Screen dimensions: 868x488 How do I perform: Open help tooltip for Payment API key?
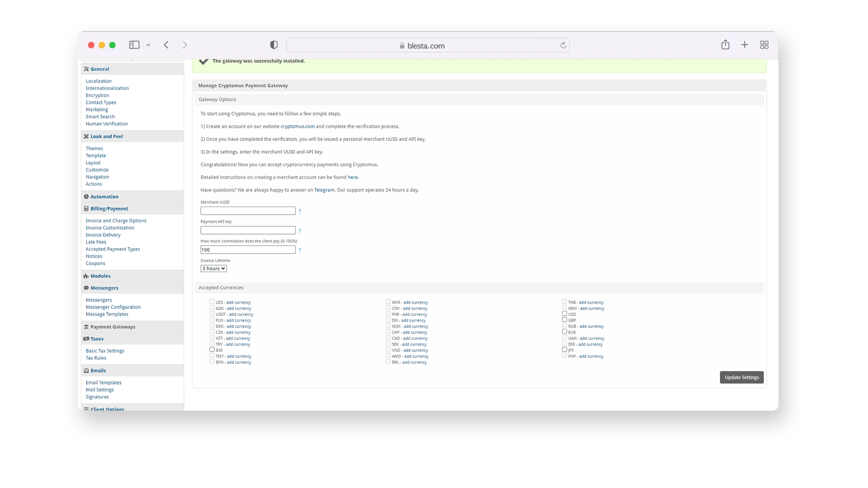(300, 230)
